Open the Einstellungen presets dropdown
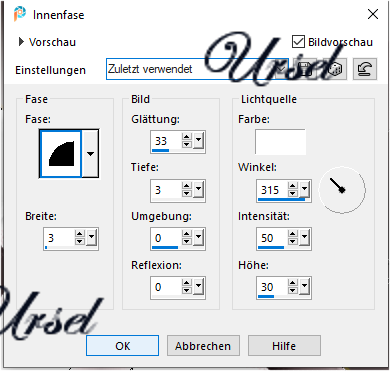The image size is (390, 371). (197, 69)
